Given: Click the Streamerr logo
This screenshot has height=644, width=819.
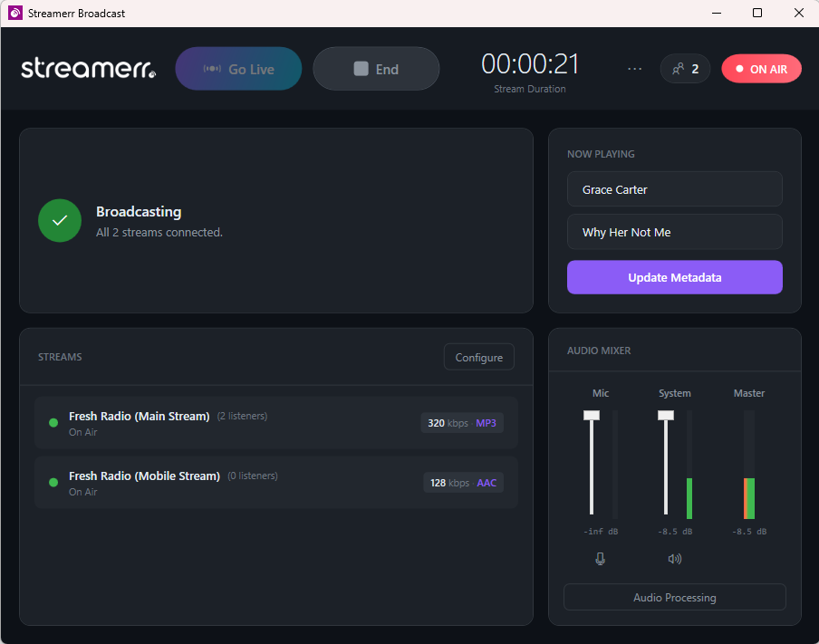Looking at the screenshot, I should pos(87,68).
